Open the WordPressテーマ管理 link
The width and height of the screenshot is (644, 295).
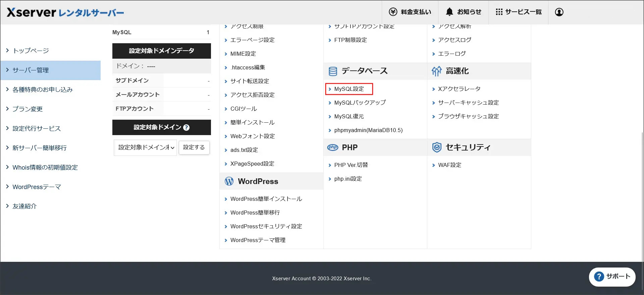click(x=258, y=240)
